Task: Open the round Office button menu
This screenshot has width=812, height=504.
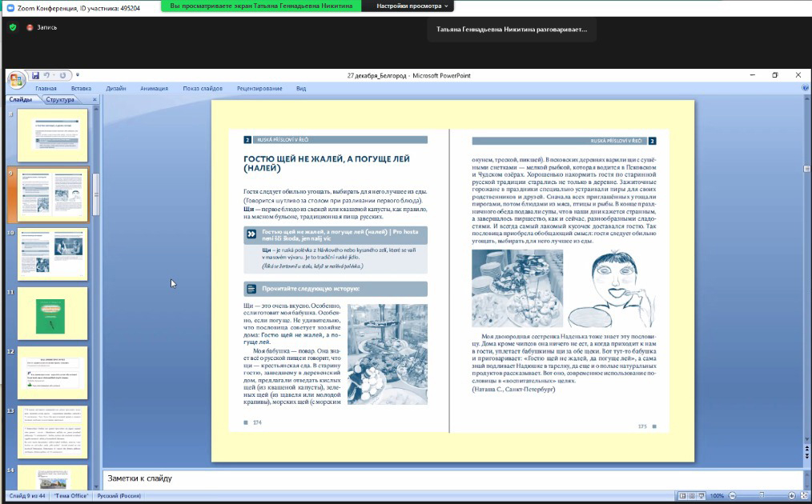Action: click(16, 80)
